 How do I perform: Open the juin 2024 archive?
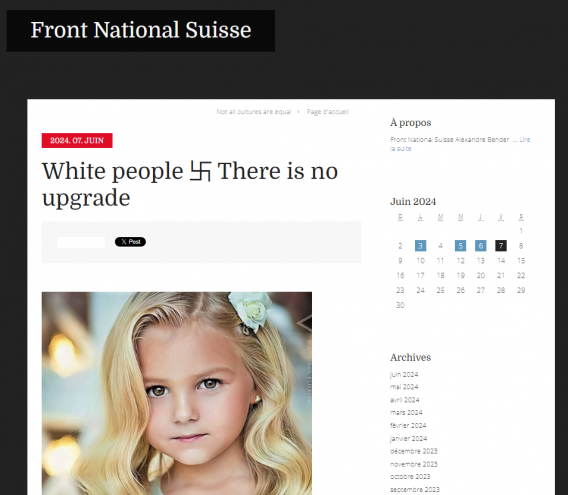[x=404, y=374]
